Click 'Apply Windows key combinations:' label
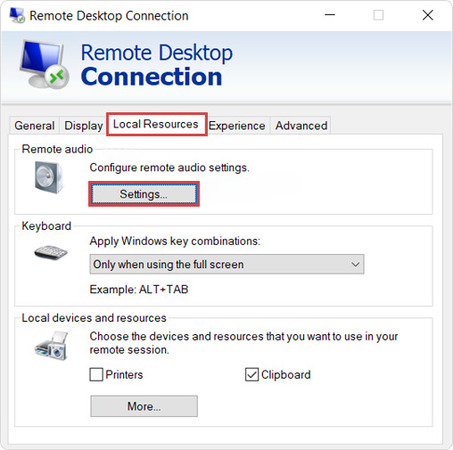Screen dimensions: 453x450 tap(175, 241)
